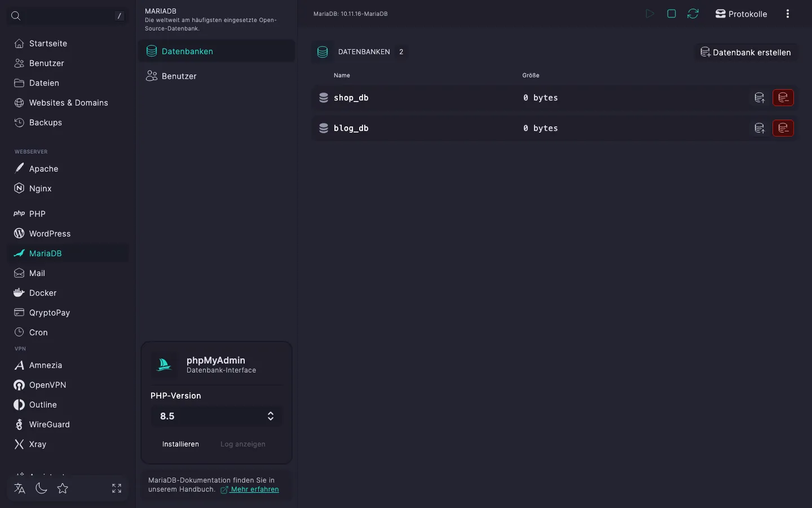Switch to the MariaDB Benutzer tab
The image size is (812, 508).
click(217, 76)
